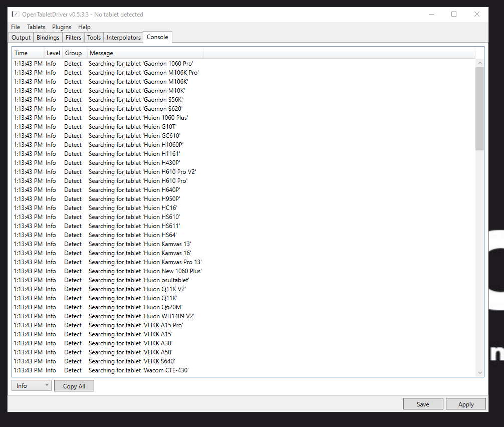Click the OpenTabletDriver title bar icon

tap(15, 14)
